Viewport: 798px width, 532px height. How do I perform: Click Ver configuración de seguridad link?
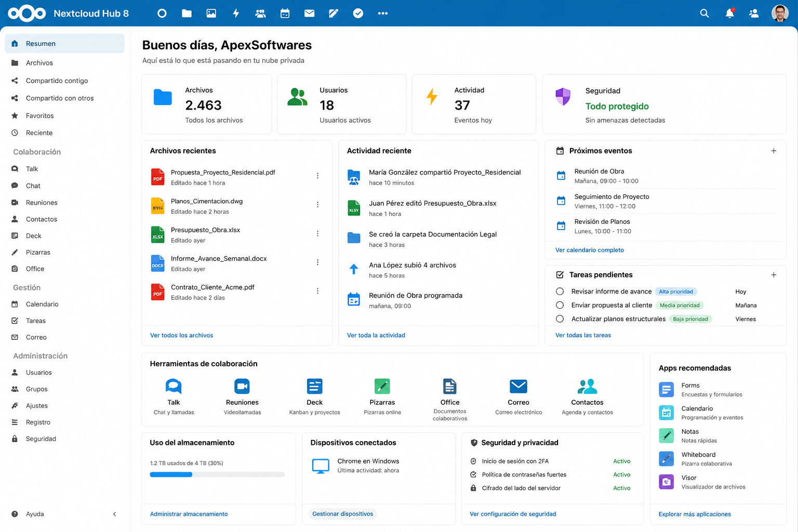(513, 514)
